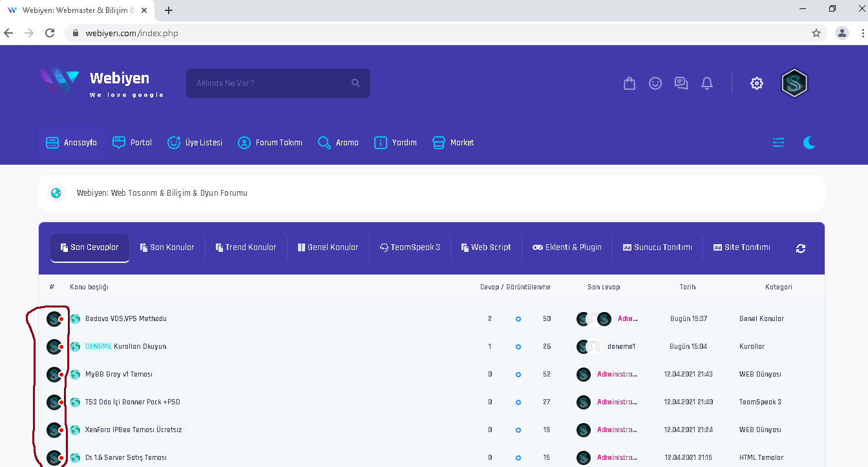Open the shopping bag icon in header
The height and width of the screenshot is (467, 868).
click(x=630, y=83)
